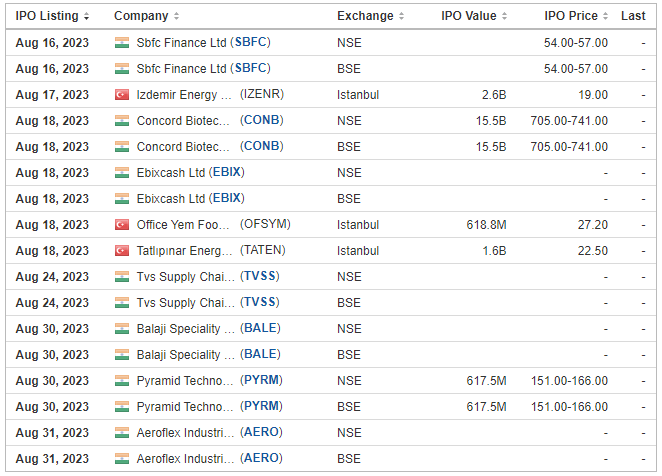Click Istanbul exchange in Izdemir row
The height and width of the screenshot is (476, 662).
(358, 95)
